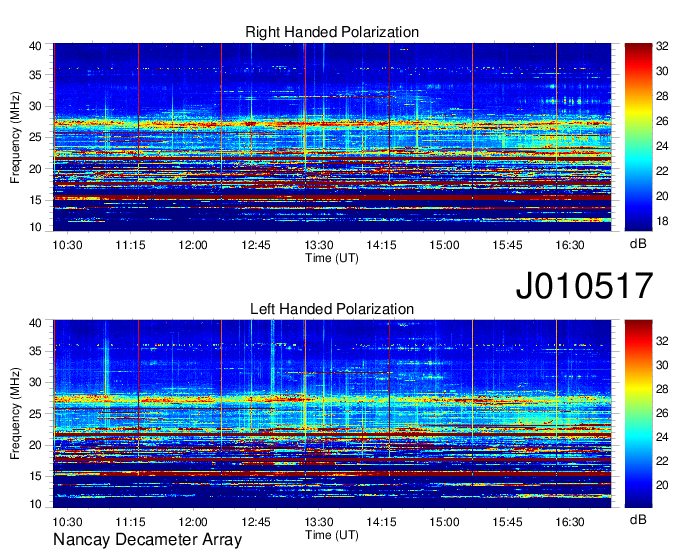Click the 12:00 time tick of Left Handed plot
This screenshot has height=552, width=680.
tap(193, 522)
